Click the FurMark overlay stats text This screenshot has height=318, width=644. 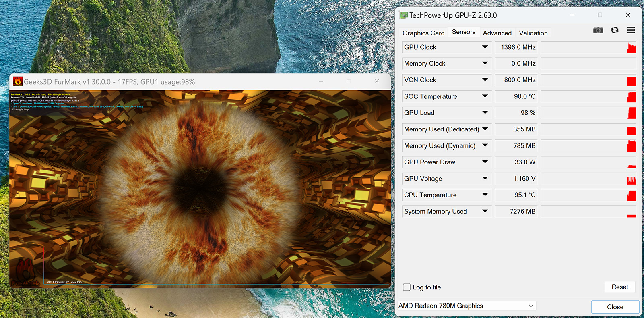76,102
